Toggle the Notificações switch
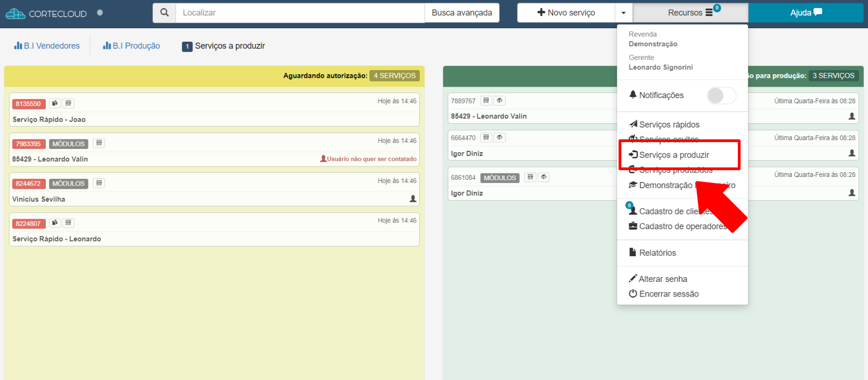Viewport: 868px width, 380px height. tap(721, 95)
